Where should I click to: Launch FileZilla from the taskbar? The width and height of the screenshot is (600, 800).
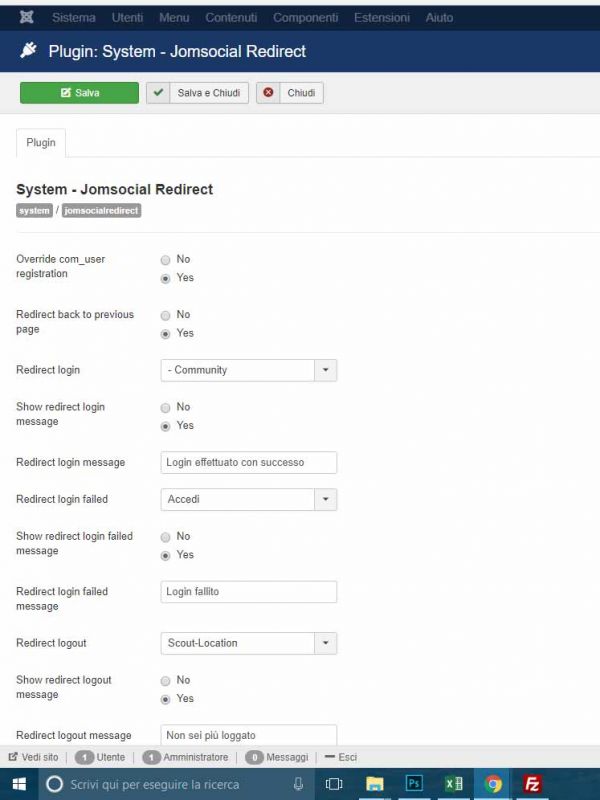[x=532, y=784]
